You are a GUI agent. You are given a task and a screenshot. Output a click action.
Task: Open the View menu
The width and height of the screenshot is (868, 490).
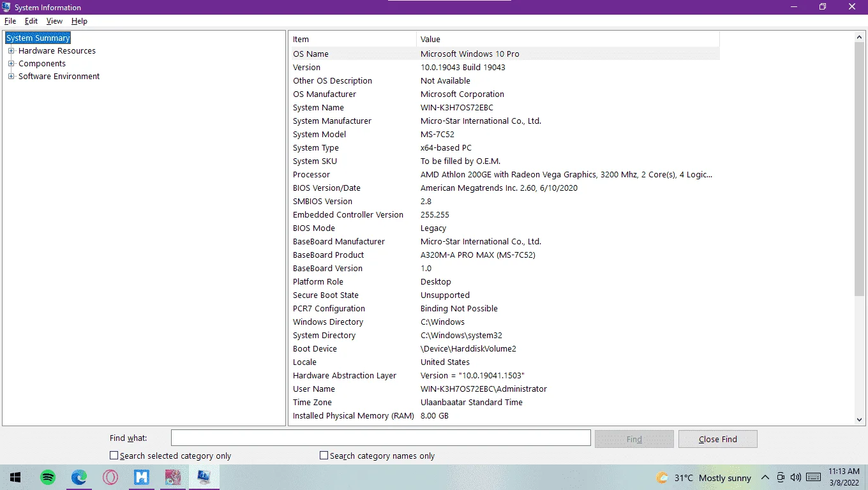[x=54, y=21]
